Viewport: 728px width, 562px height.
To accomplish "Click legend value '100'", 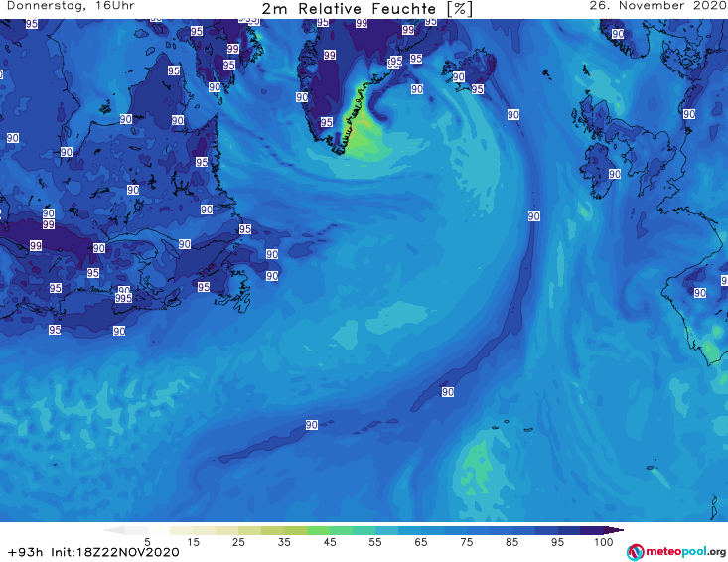I will [604, 542].
